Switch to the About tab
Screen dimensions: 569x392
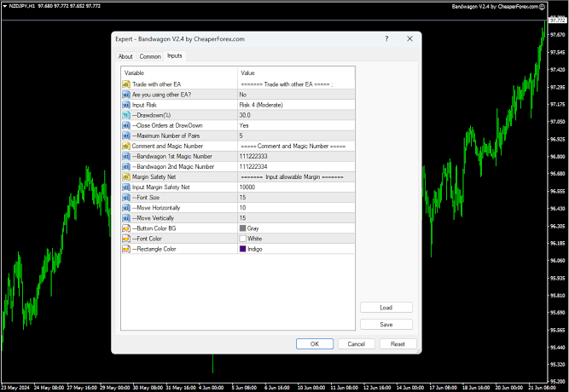pos(125,56)
